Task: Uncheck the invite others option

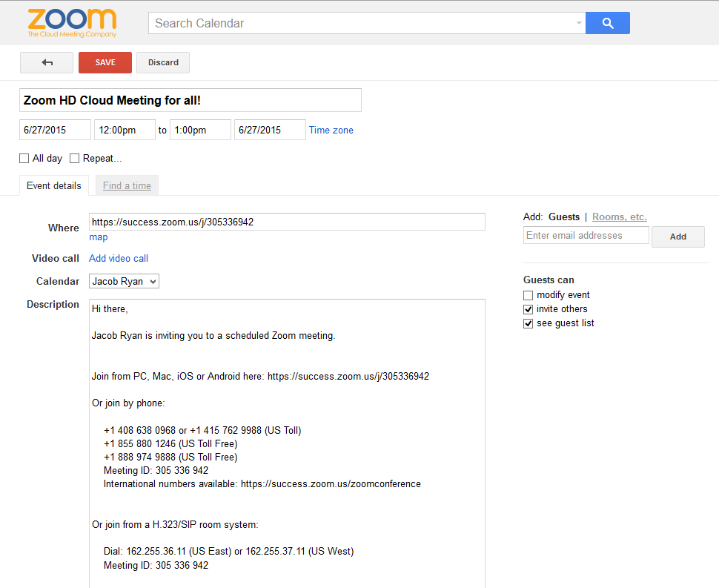Action: click(x=529, y=309)
